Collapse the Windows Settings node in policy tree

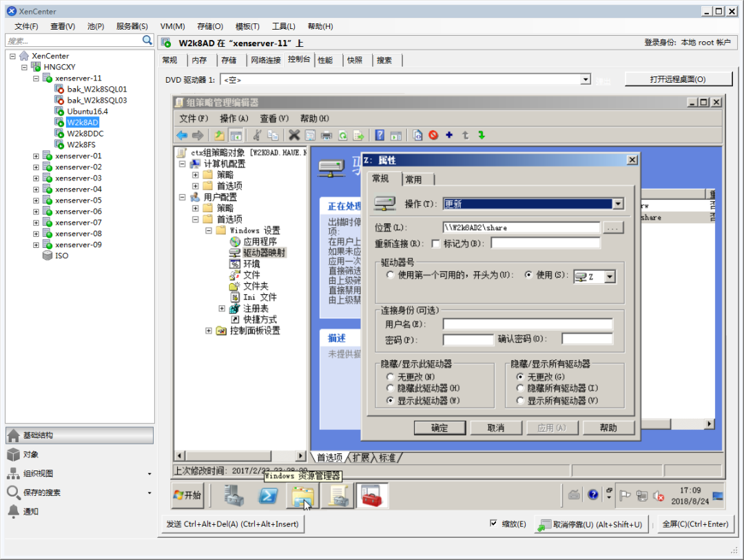[208, 231]
